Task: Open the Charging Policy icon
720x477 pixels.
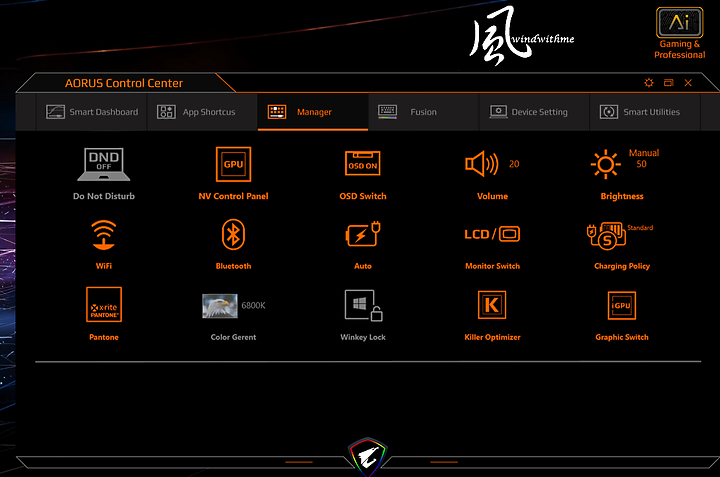Action: [x=606, y=236]
